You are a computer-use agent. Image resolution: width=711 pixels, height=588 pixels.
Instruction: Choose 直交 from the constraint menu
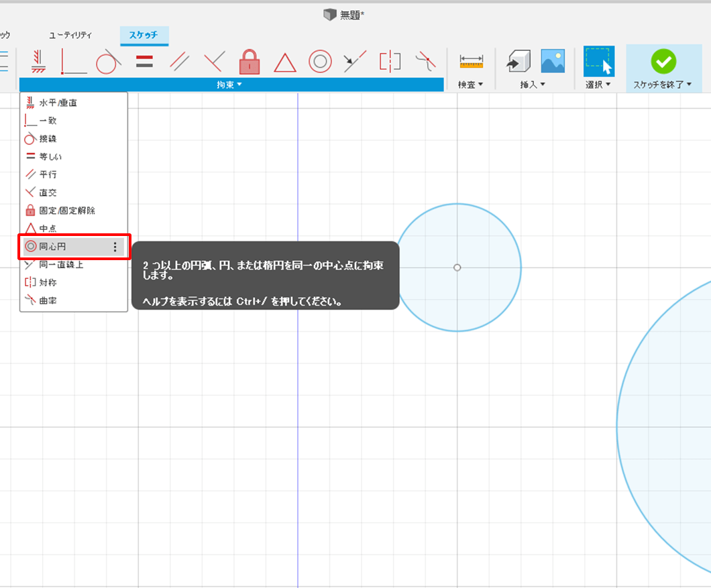74,192
